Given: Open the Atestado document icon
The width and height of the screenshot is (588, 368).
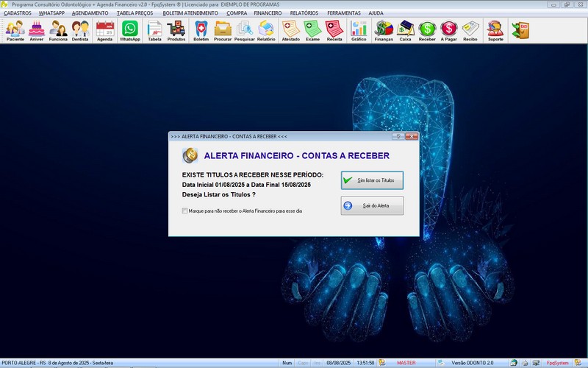Looking at the screenshot, I should pyautogui.click(x=291, y=31).
